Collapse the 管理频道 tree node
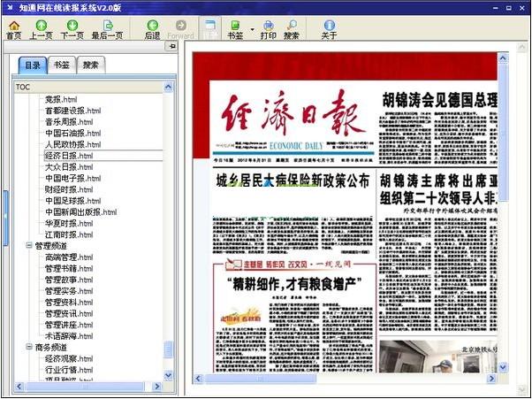The image size is (532, 399). [x=28, y=245]
